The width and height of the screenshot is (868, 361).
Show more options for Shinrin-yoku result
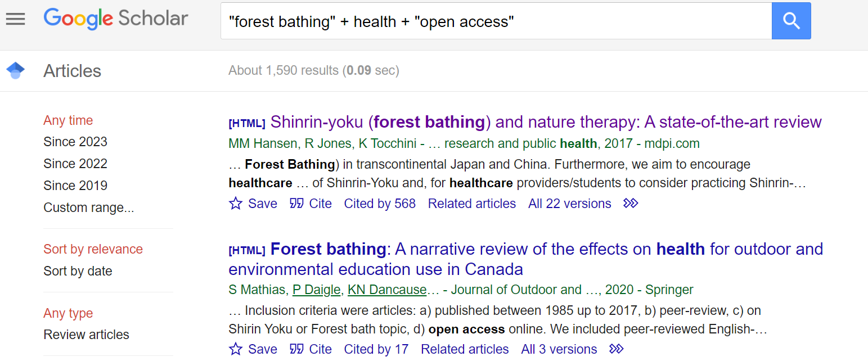click(631, 204)
